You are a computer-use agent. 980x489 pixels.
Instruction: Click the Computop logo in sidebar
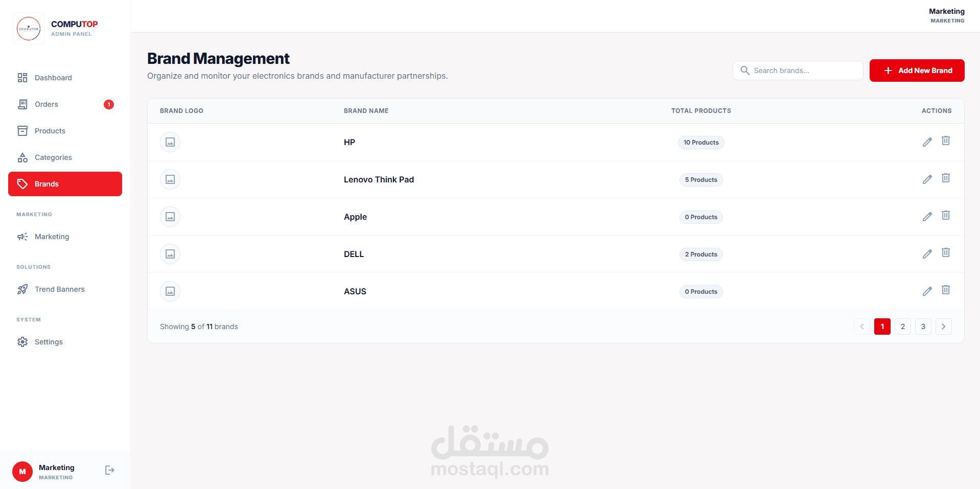[x=29, y=29]
